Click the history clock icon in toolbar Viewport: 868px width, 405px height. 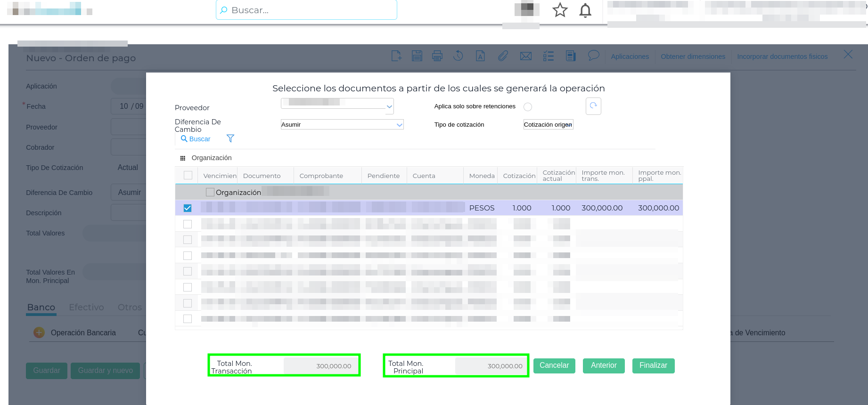click(458, 56)
